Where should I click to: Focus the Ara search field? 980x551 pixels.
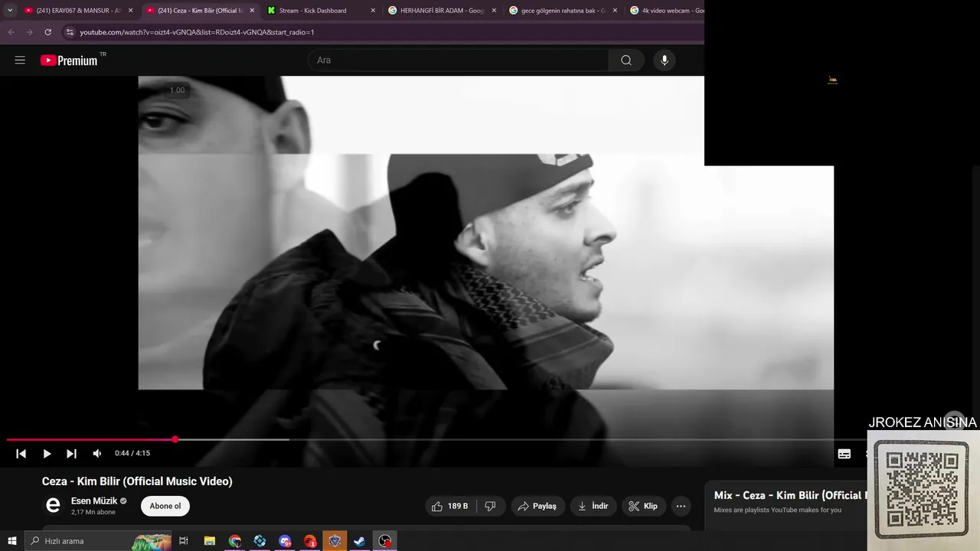click(x=458, y=60)
